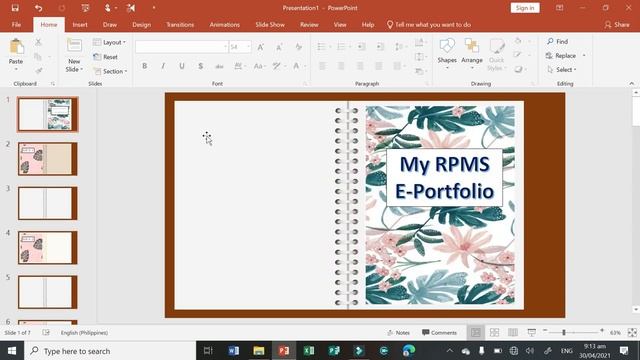640x360 pixels.
Task: Add a New Slide
Action: point(74,55)
